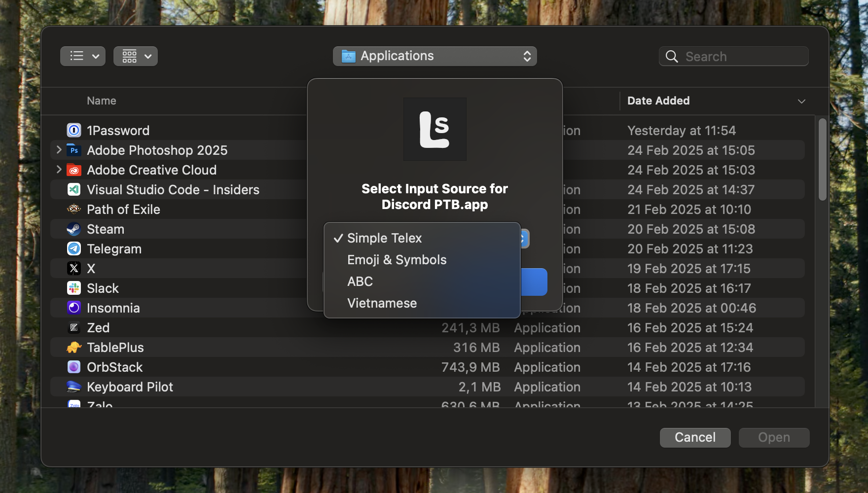Select the Steam row name
This screenshot has width=868, height=493.
(106, 229)
